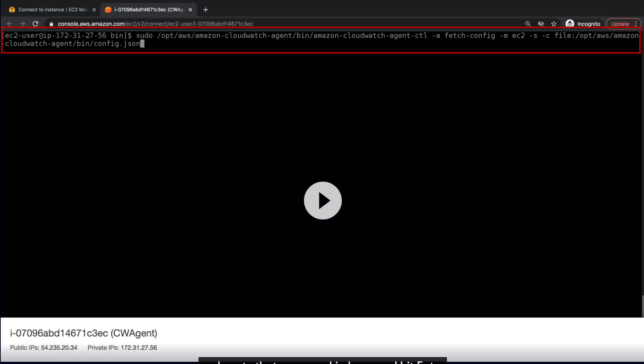Click the crossed-out eye tracking icon

[x=541, y=24]
